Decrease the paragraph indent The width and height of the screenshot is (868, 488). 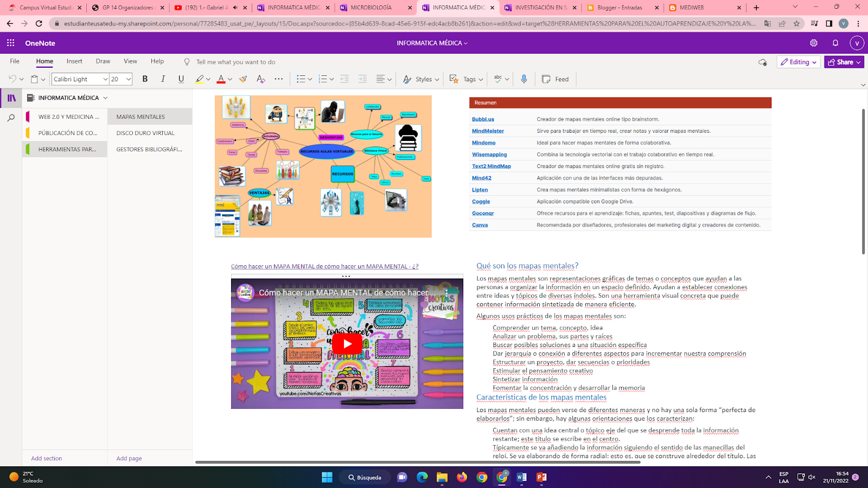point(344,79)
